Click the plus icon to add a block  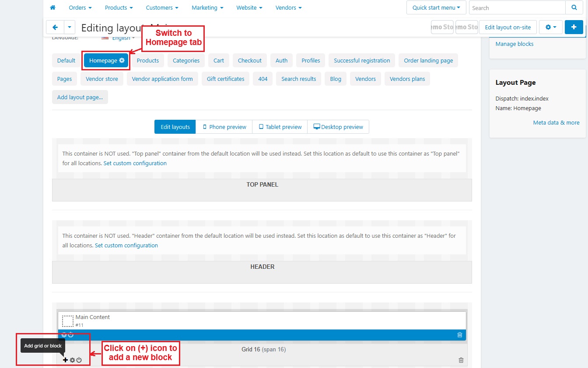pyautogui.click(x=66, y=360)
